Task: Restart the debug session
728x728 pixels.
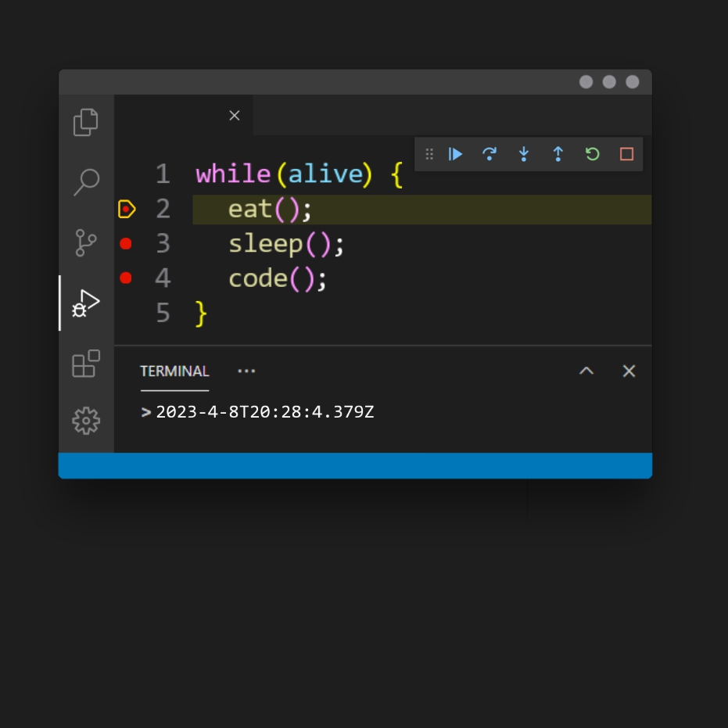Action: point(593,154)
